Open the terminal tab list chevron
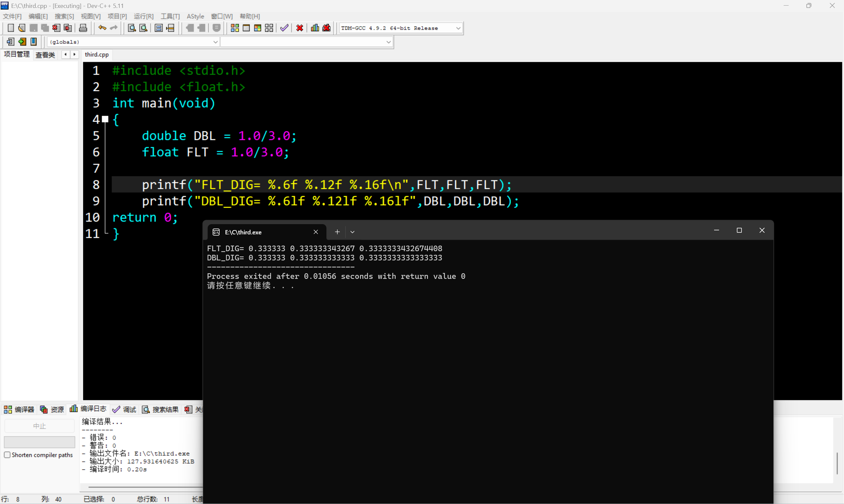 [x=352, y=232]
